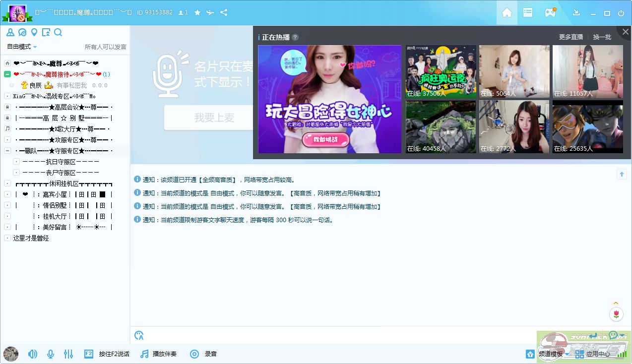The image size is (632, 364).
Task: Open the live stream with 37506 viewers
Action: click(441, 72)
